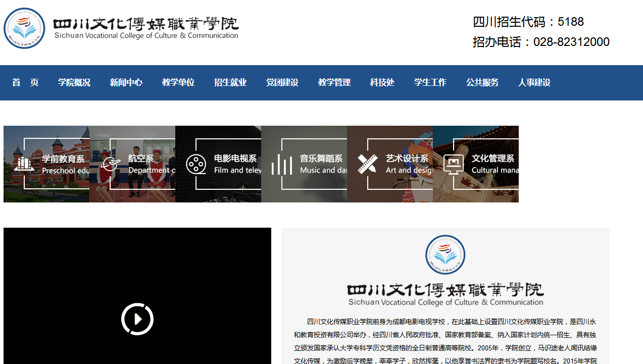Click the monitor icon for 文化管理系
This screenshot has height=364, width=643.
pos(454,164)
